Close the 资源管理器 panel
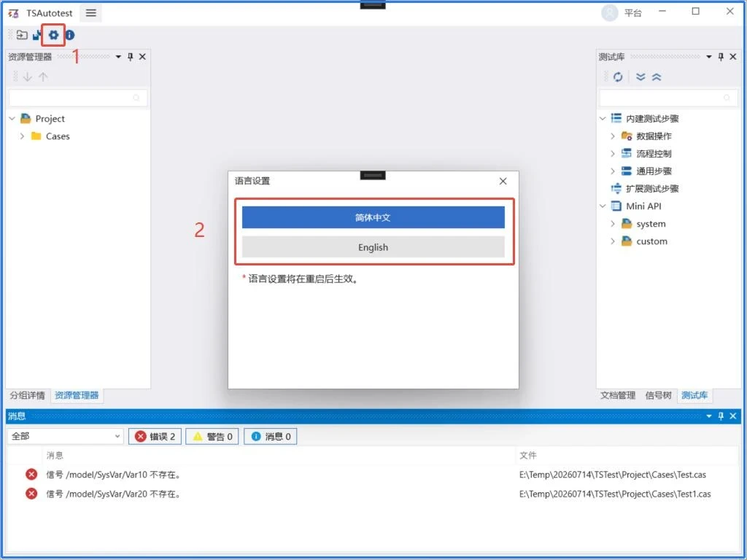 click(x=142, y=57)
